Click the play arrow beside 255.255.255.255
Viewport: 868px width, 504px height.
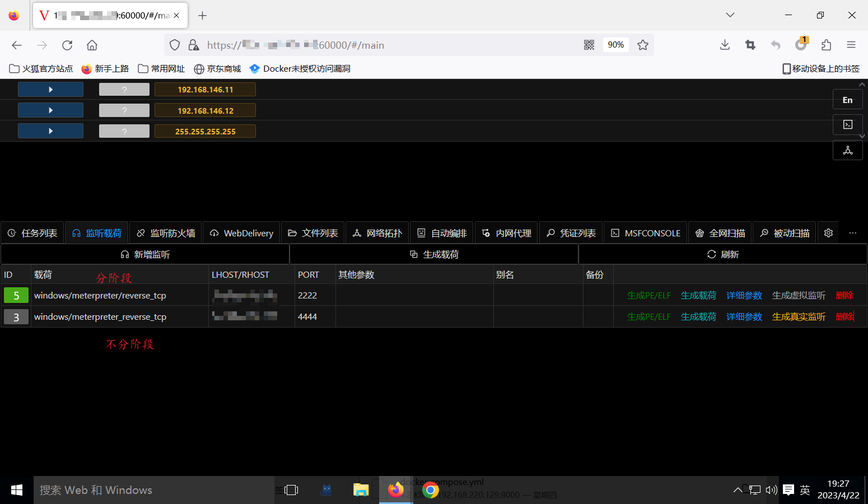click(x=50, y=130)
